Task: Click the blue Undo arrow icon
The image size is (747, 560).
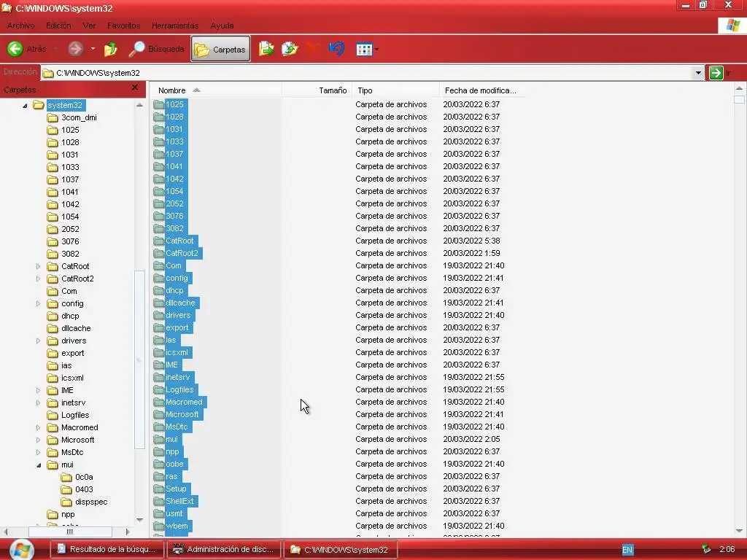Action: [337, 48]
